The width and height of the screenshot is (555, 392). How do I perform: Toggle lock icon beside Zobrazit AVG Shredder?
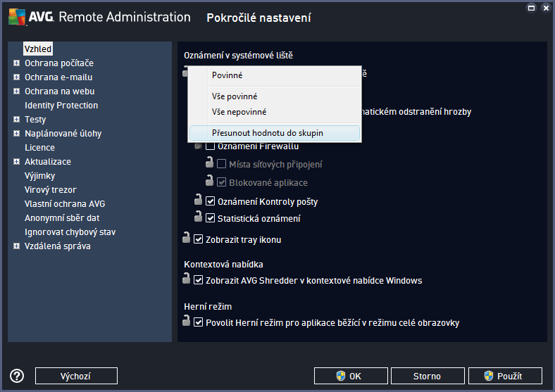click(186, 279)
